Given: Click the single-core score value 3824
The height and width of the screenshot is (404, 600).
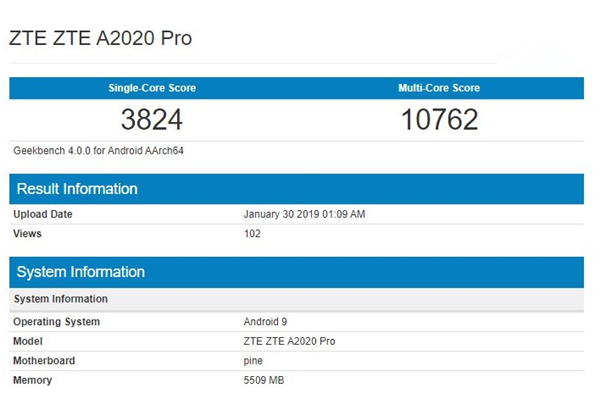Looking at the screenshot, I should [152, 120].
